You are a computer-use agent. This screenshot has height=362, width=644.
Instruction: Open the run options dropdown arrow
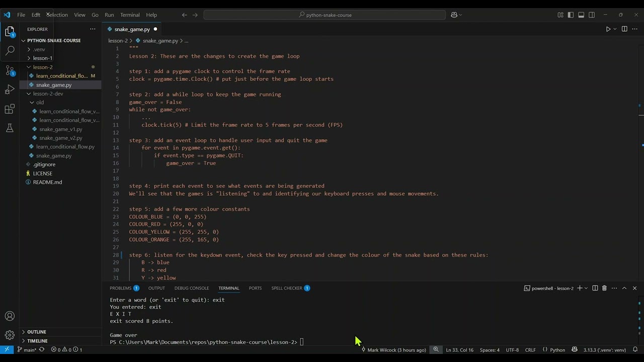point(615,29)
